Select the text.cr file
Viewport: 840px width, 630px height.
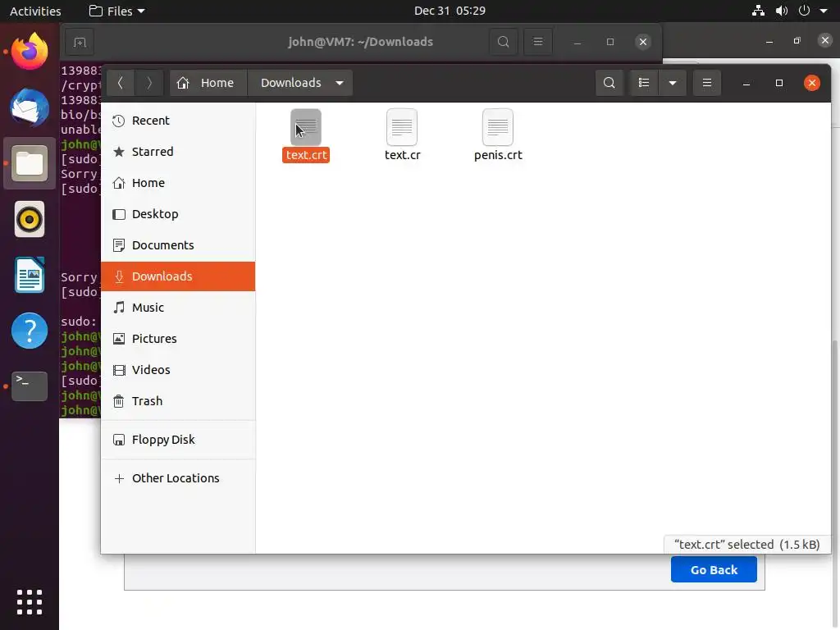[402, 135]
